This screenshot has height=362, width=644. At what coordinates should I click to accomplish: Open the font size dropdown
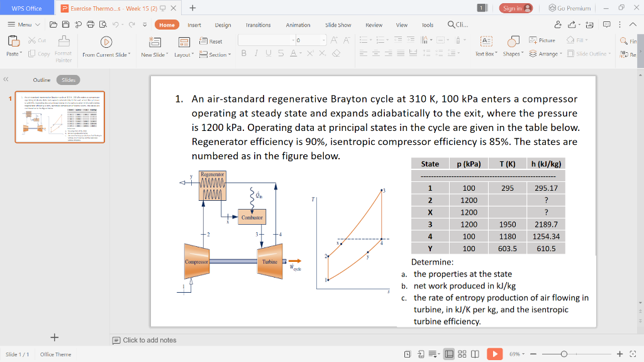[324, 40]
